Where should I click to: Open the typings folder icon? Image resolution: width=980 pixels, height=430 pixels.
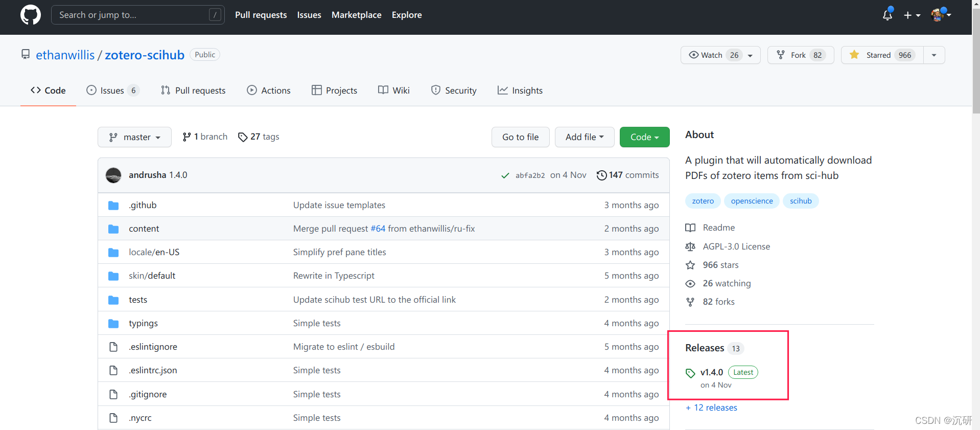coord(113,324)
